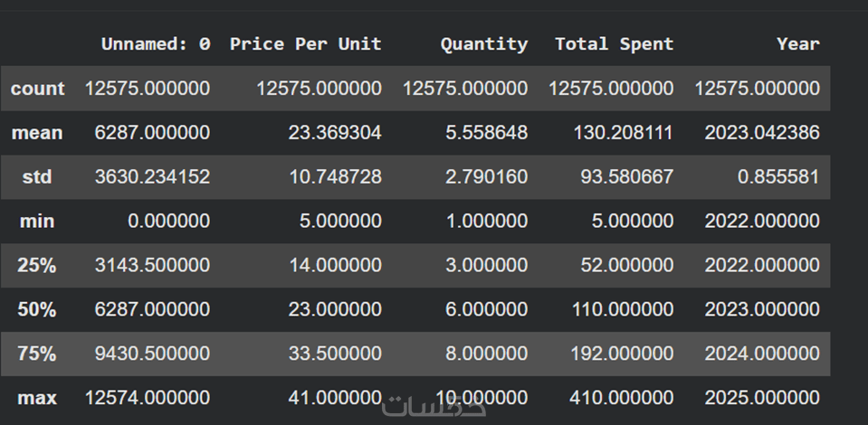Click the Total Spent mean value 130.208111
Image resolution: width=868 pixels, height=425 pixels.
(x=623, y=133)
